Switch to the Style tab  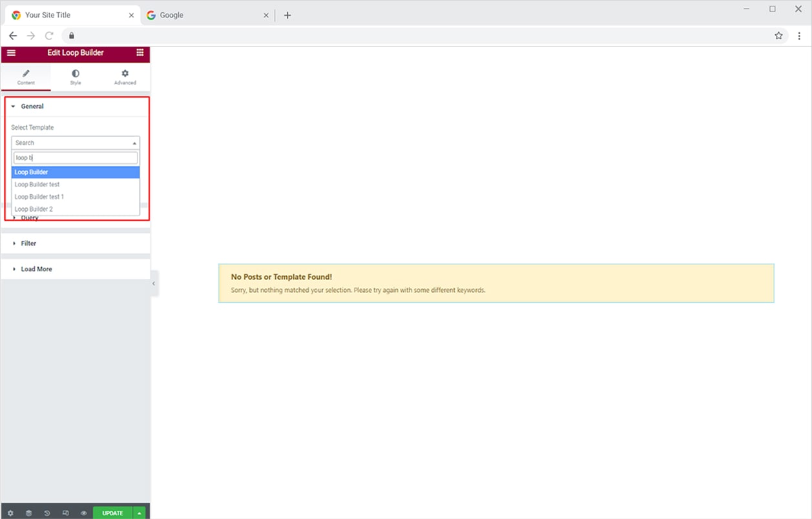tap(76, 77)
